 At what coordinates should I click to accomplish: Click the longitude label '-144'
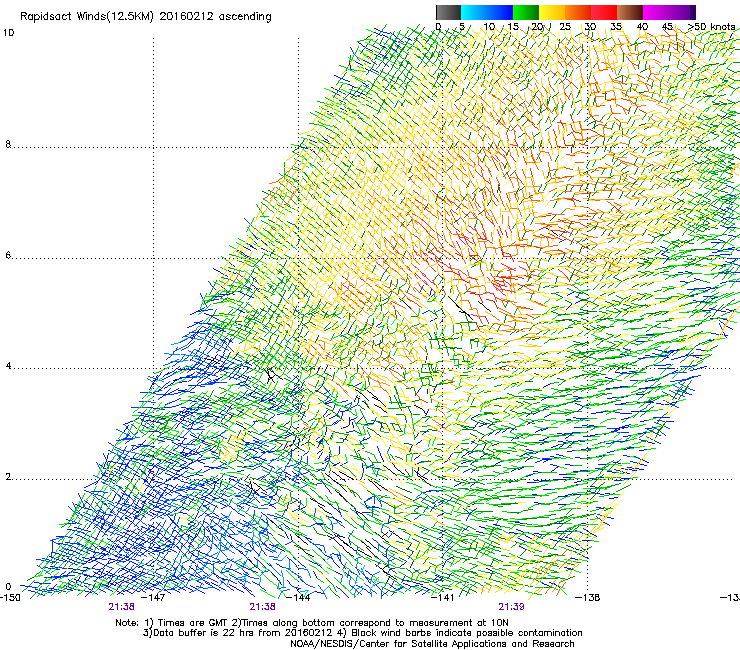click(299, 598)
